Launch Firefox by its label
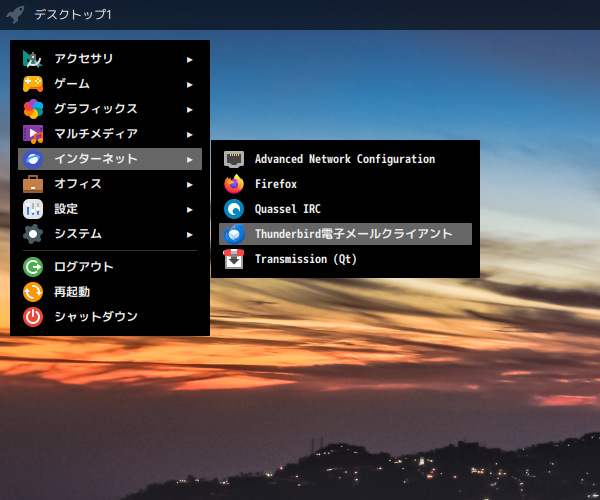 tap(276, 184)
